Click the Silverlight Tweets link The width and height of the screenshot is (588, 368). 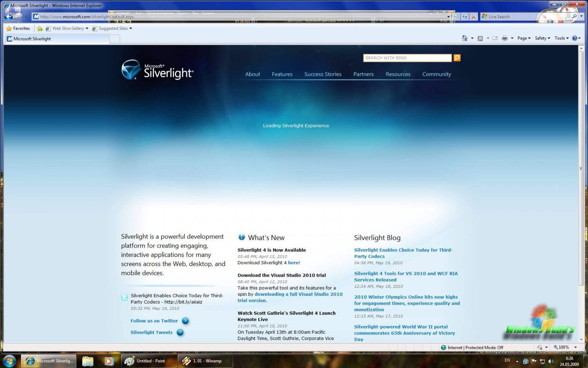[151, 332]
